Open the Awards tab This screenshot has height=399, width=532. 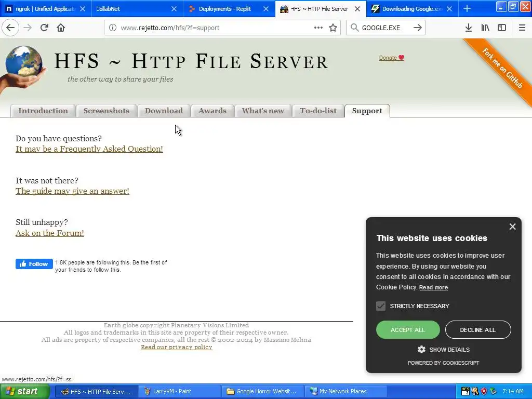tap(212, 111)
